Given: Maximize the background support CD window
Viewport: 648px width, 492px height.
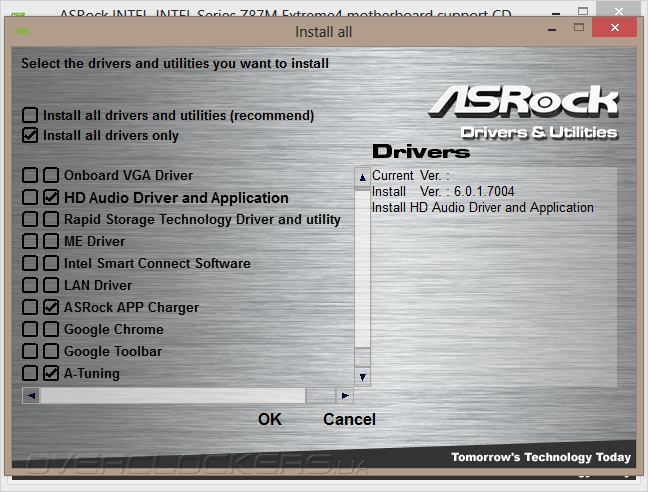Looking at the screenshot, I should tap(583, 11).
